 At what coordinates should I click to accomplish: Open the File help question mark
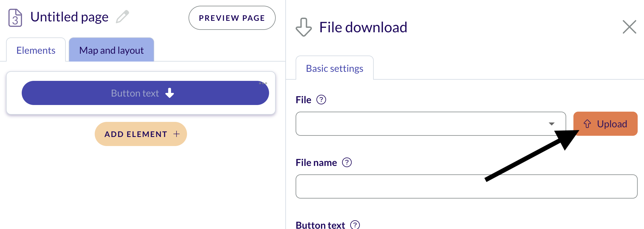321,100
